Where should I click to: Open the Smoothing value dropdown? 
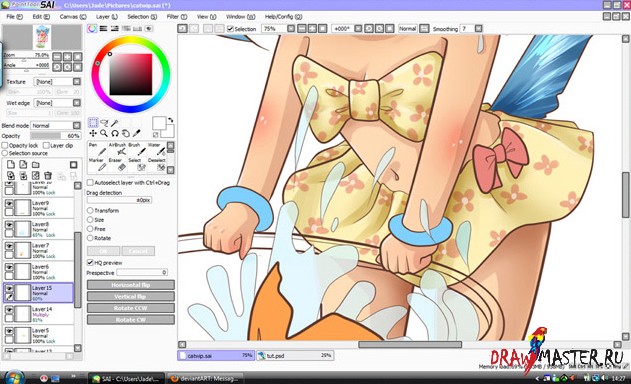click(x=478, y=29)
